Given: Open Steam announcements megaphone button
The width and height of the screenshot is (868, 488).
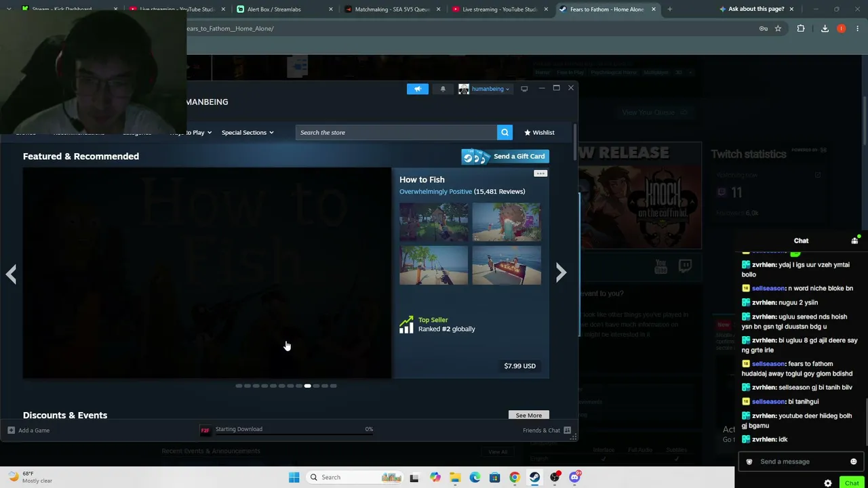Looking at the screenshot, I should (x=418, y=89).
